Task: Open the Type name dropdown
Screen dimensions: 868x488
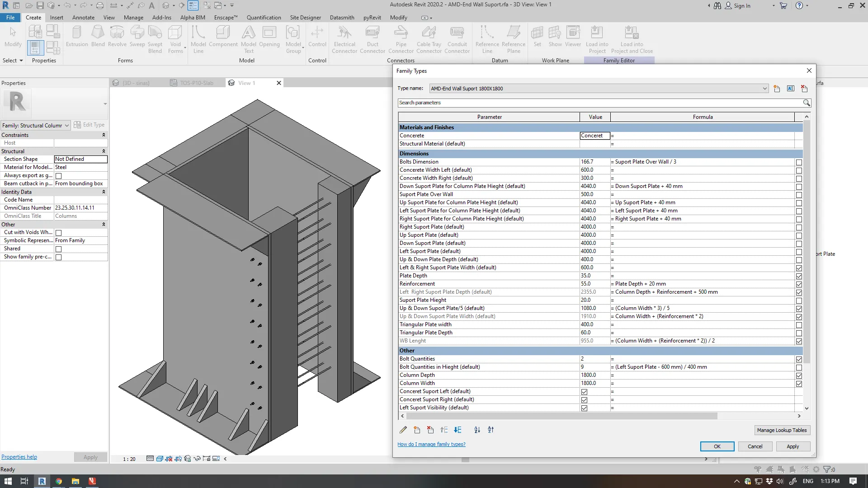Action: click(764, 89)
